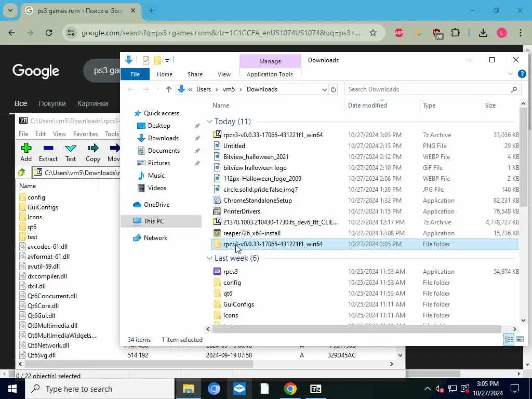This screenshot has width=532, height=399.
Task: Select the config folder in 7-Zip
Action: click(36, 197)
